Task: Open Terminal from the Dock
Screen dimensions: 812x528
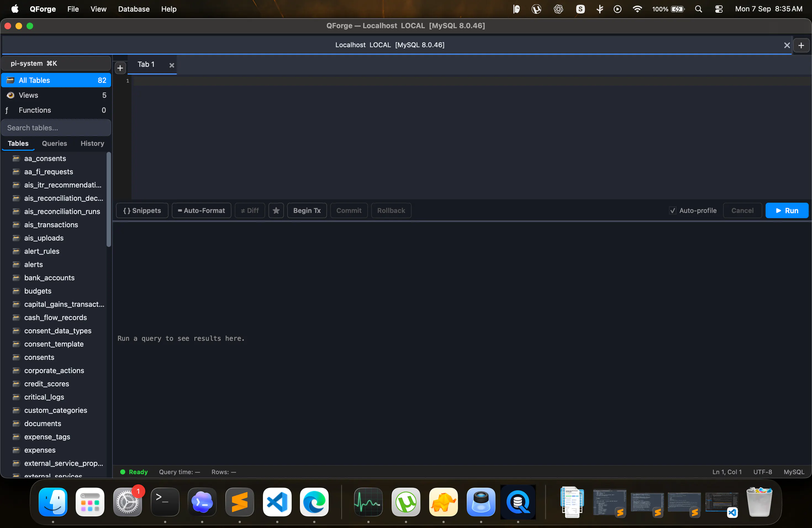Action: pos(165,502)
